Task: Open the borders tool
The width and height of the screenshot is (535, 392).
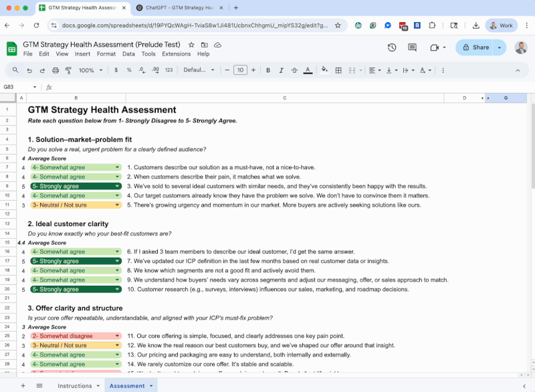Action: coord(338,70)
